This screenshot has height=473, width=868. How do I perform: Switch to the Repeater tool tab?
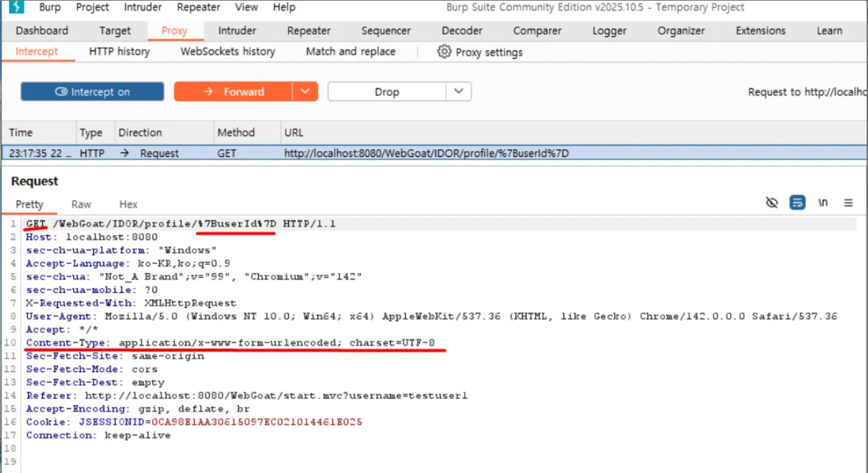(309, 31)
